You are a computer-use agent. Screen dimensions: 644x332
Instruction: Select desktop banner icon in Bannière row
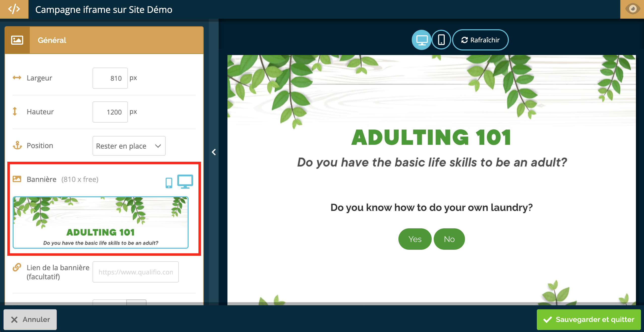click(x=185, y=181)
